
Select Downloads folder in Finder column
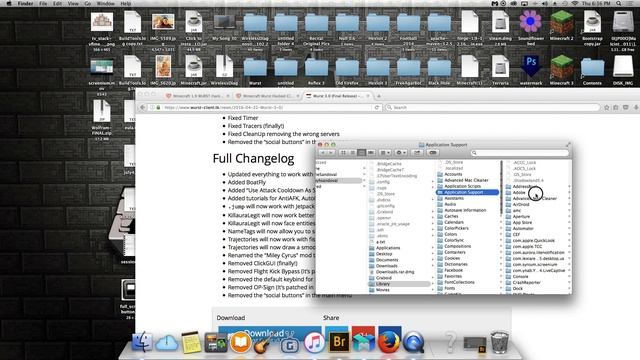(386, 266)
